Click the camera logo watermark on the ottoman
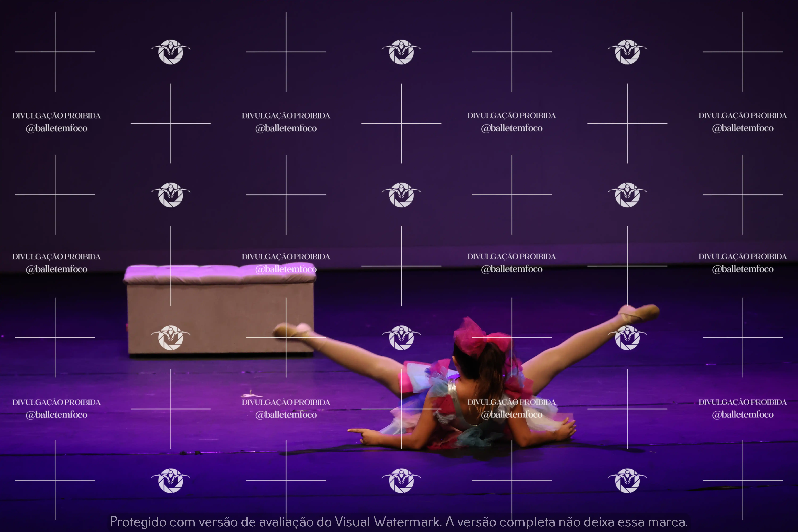This screenshot has height=532, width=798. click(171, 338)
